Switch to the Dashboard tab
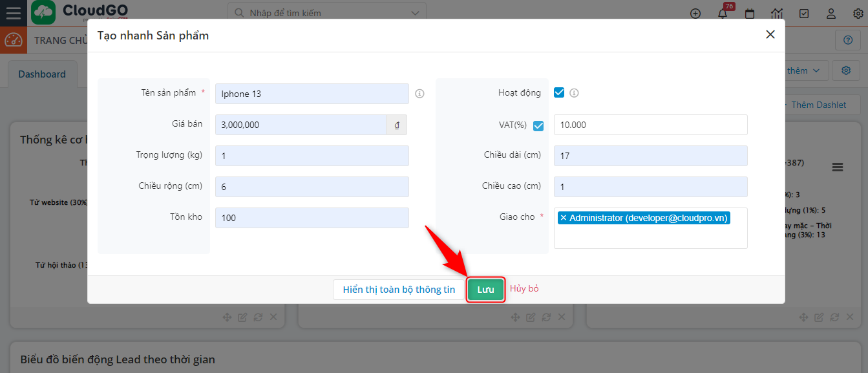 [x=42, y=74]
